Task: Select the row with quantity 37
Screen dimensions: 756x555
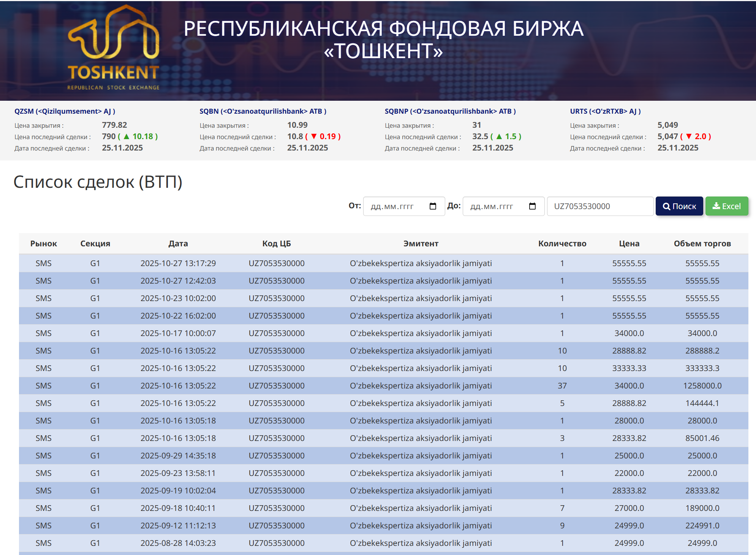Action: click(x=562, y=386)
